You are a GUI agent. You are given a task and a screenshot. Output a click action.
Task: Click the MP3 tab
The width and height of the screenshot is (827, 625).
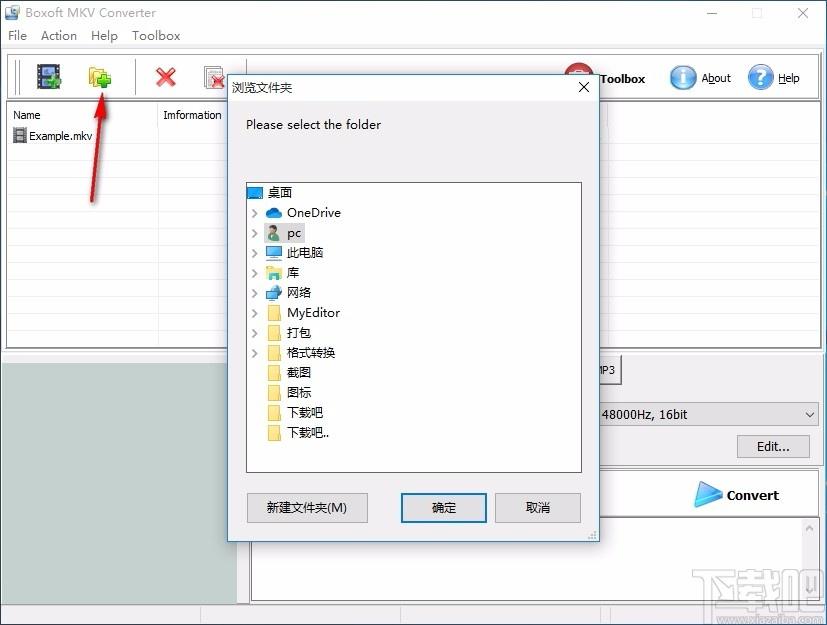[x=610, y=370]
